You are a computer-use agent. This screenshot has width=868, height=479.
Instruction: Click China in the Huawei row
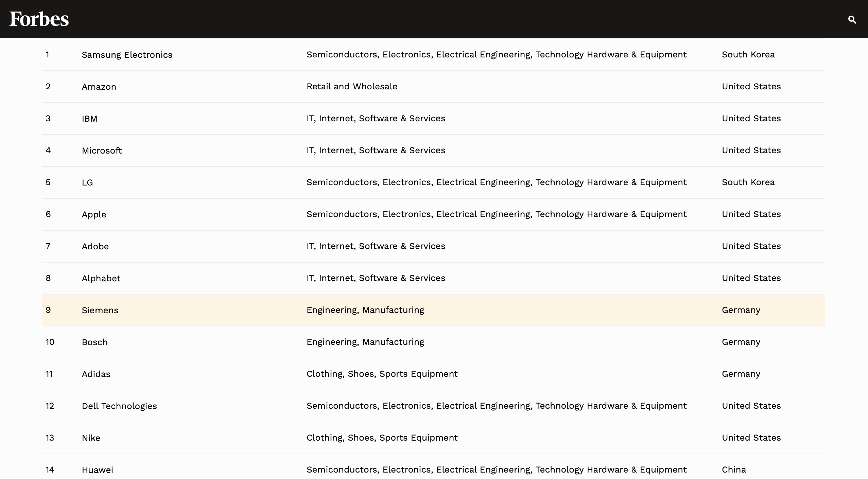click(734, 469)
